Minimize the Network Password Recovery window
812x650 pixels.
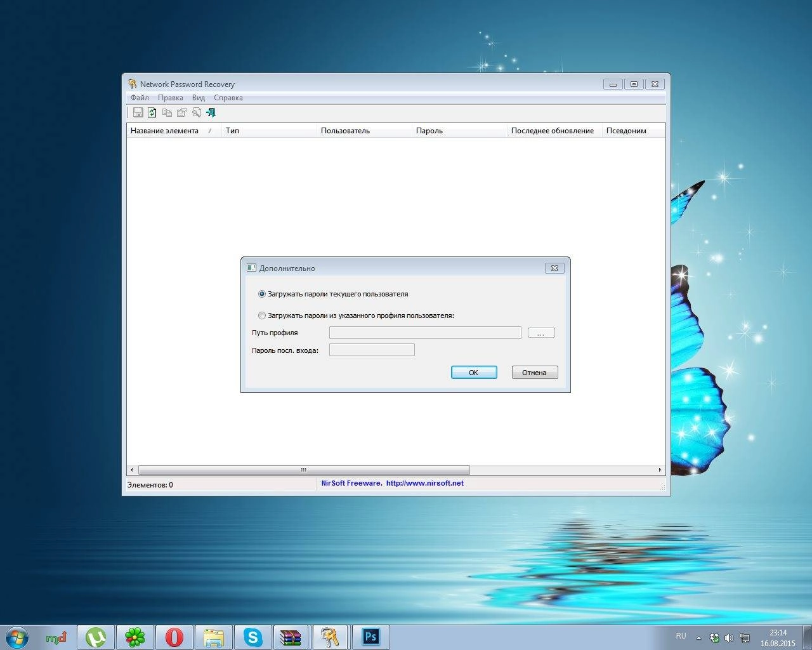[613, 84]
